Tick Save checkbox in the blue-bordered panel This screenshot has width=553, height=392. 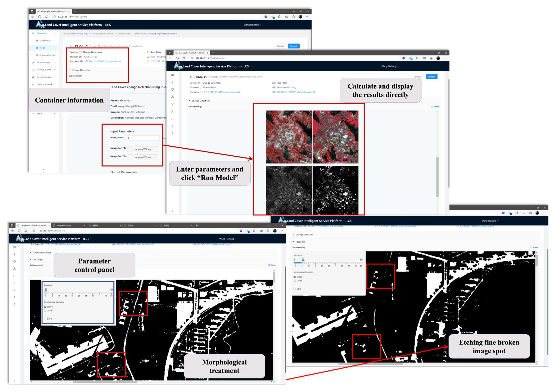click(x=45, y=319)
